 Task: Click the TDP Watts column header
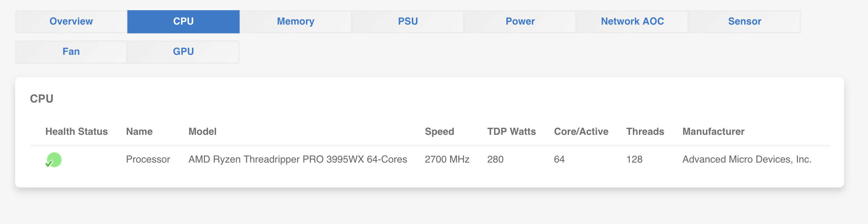click(x=511, y=132)
